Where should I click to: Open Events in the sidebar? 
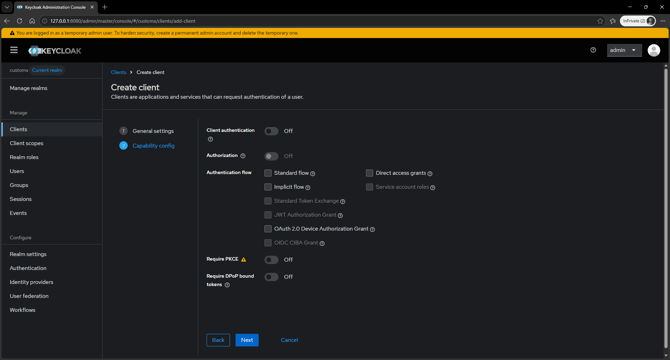tap(52, 213)
